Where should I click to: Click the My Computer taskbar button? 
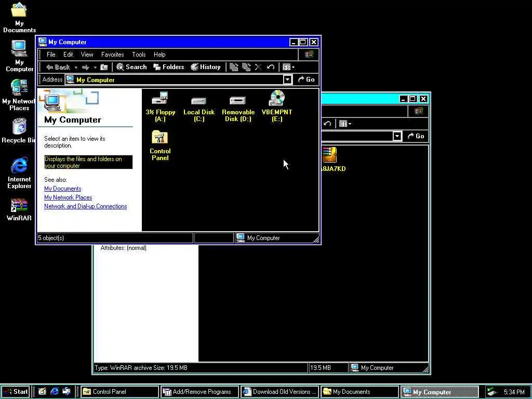tap(440, 392)
